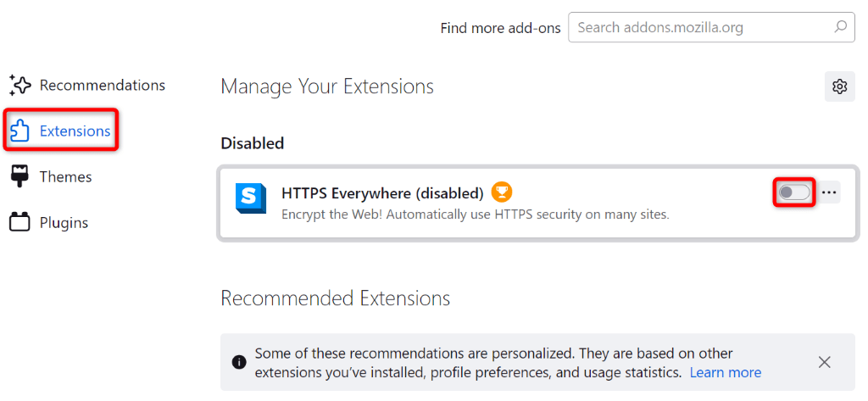Click the orange Recommended trophy badge
The width and height of the screenshot is (868, 401).
[x=502, y=192]
